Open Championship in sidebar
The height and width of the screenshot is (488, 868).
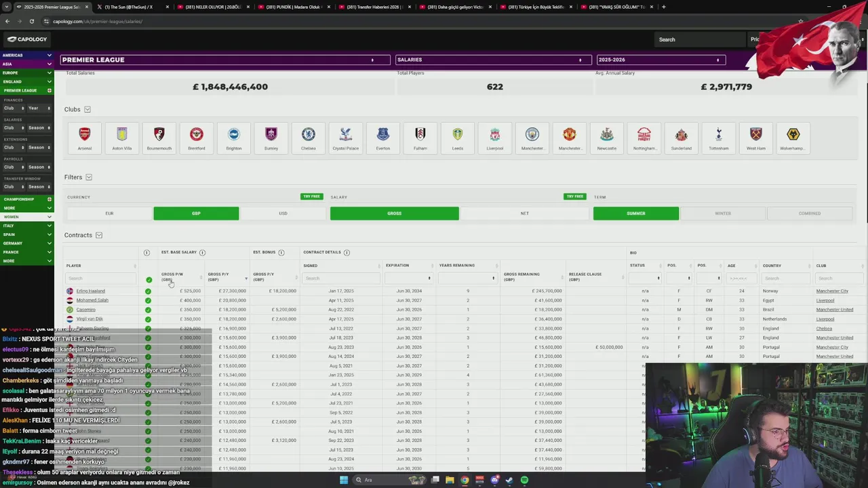coord(26,199)
